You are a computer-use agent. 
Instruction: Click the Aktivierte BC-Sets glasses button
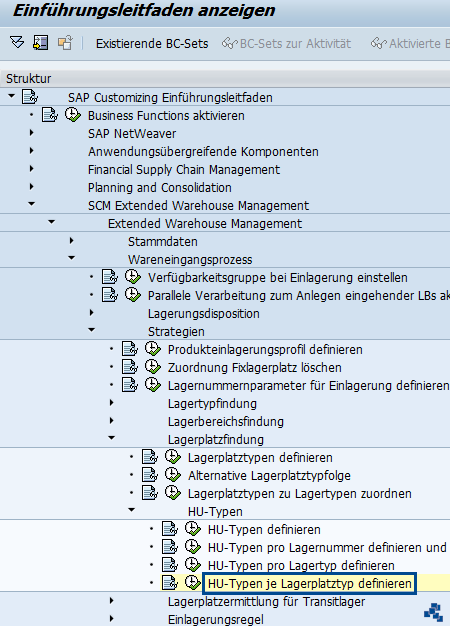[410, 44]
